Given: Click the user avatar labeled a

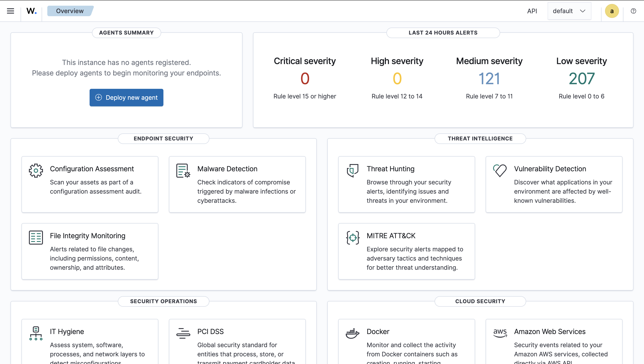Looking at the screenshot, I should click(x=612, y=11).
